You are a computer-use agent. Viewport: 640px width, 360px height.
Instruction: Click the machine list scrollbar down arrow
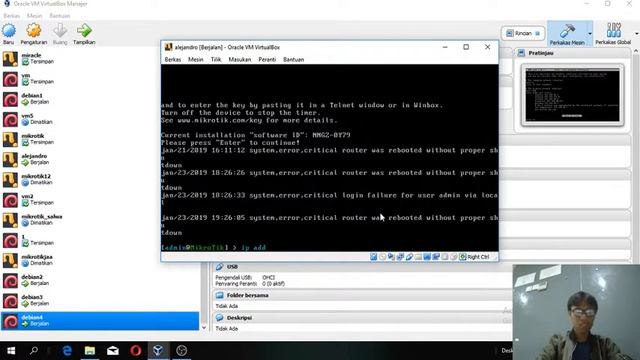(204, 327)
